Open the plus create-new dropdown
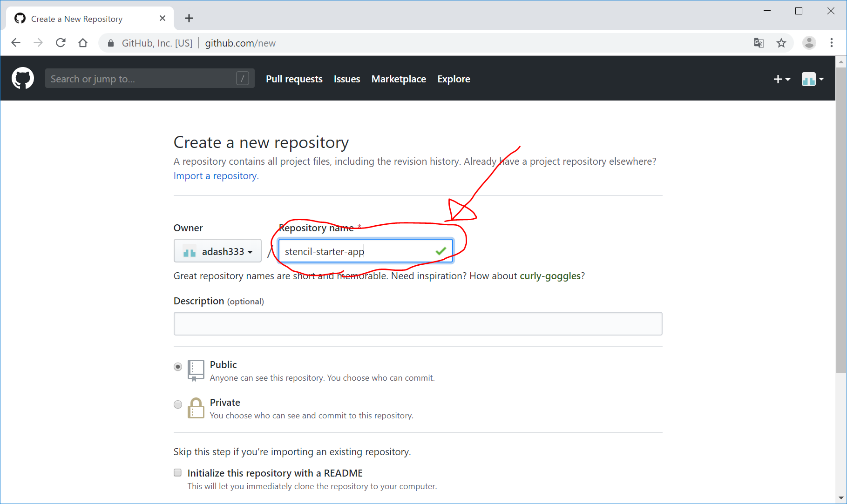Image resolution: width=847 pixels, height=504 pixels. point(781,79)
